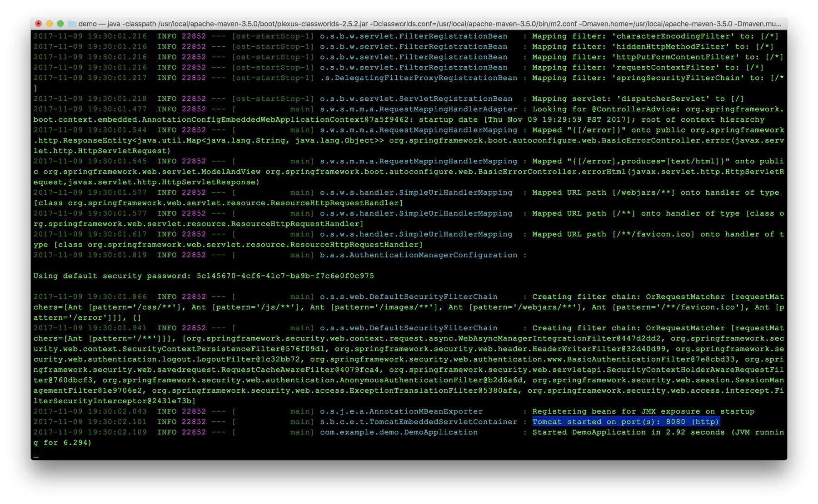Click 'o.s.b.w.servlet.ServletRegistrationBean' logger name

click(x=416, y=99)
